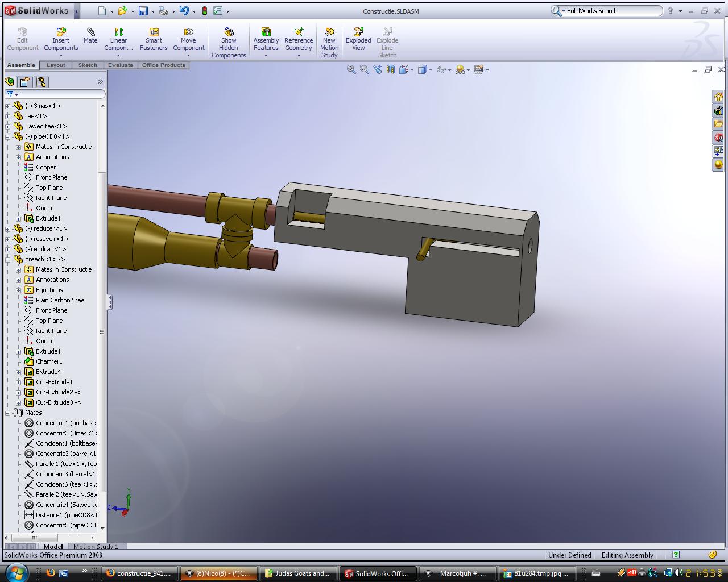Click in the SolidWorks Search field
This screenshot has width=728, height=582.
coord(611,11)
